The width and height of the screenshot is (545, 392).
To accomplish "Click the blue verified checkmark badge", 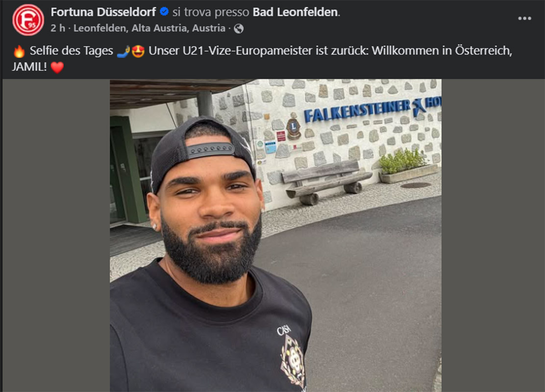I will tap(164, 12).
